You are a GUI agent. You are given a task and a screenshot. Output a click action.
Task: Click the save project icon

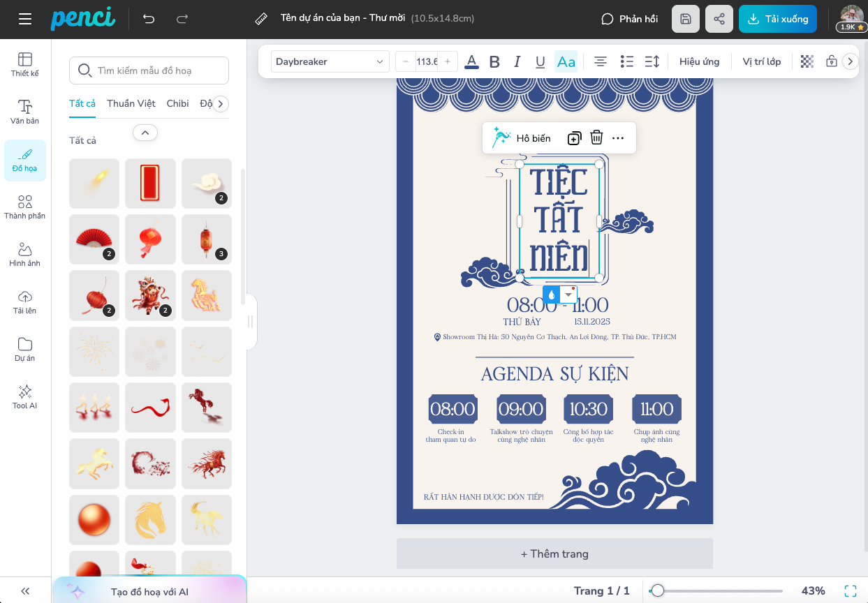685,19
